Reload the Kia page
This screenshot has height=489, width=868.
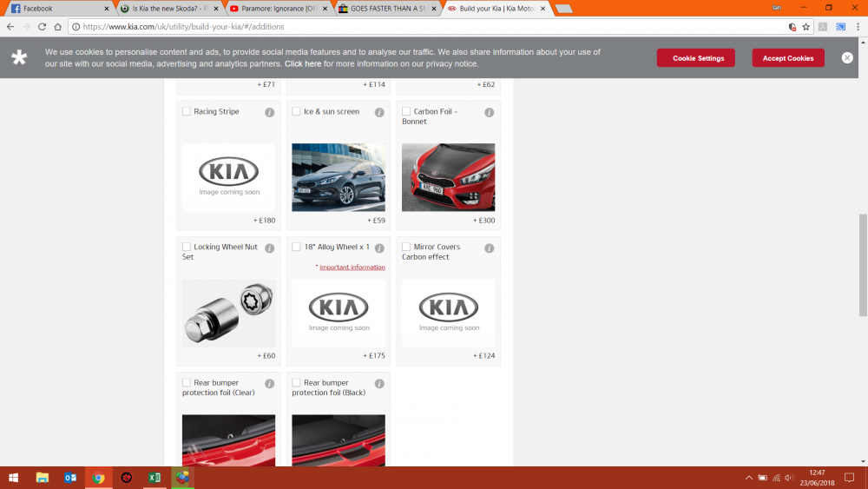42,27
